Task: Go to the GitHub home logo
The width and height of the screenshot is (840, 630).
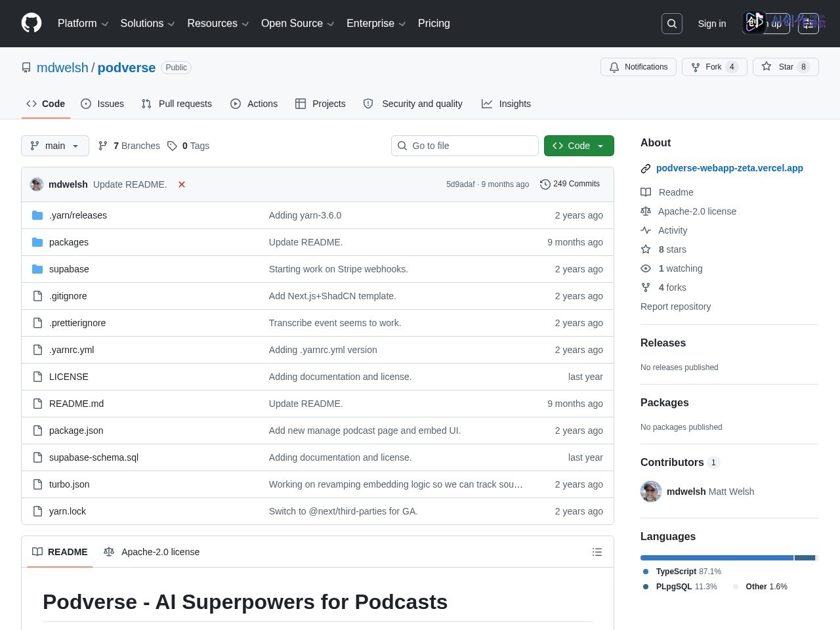Action: (x=31, y=23)
